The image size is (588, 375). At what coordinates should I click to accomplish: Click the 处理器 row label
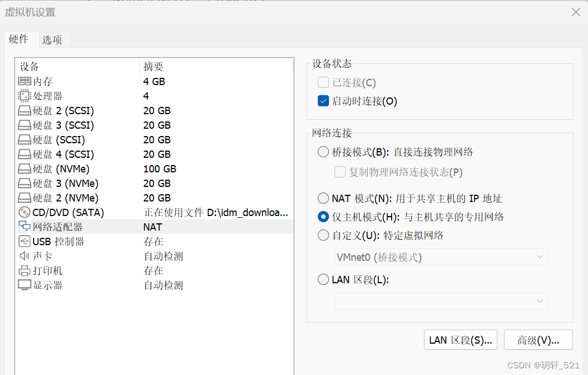pos(48,96)
